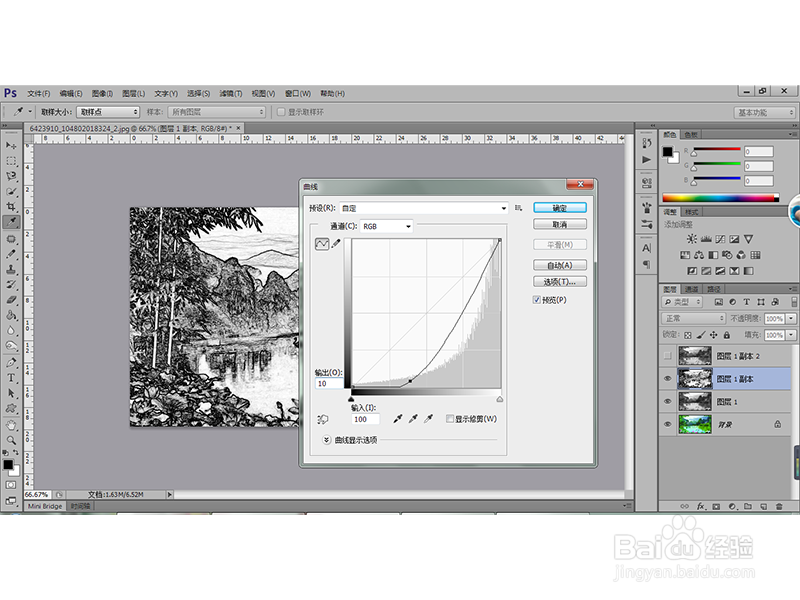Viewport: 800px width, 600px height.
Task: Pick the black point eyedropper in Curves
Action: 397,419
